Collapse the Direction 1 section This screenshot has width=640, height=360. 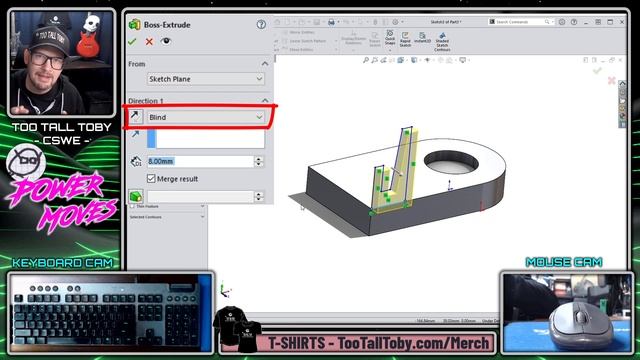pyautogui.click(x=265, y=100)
